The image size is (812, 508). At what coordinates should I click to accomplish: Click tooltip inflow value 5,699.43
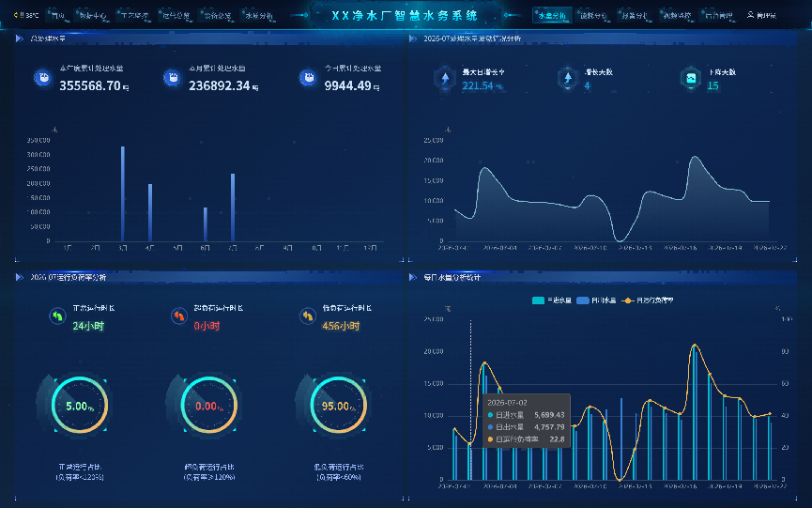coord(549,415)
